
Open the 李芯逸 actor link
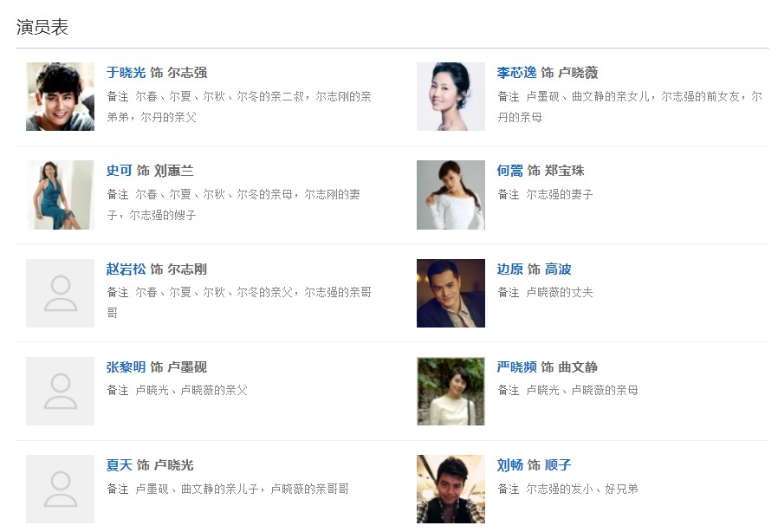pyautogui.click(x=516, y=73)
